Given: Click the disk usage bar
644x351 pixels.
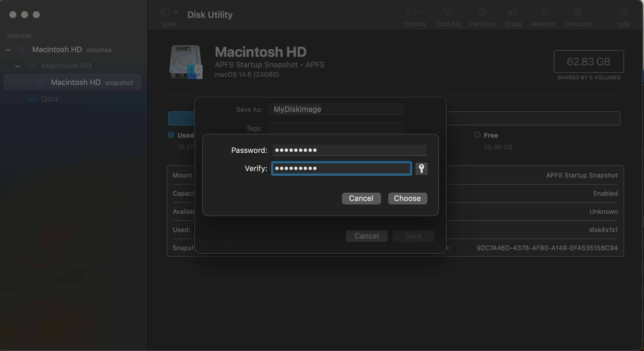Looking at the screenshot, I should point(394,118).
